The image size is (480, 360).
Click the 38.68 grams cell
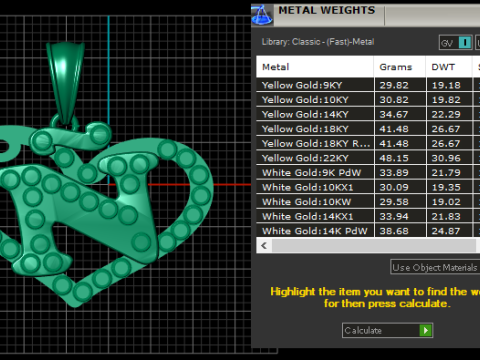tap(400, 231)
